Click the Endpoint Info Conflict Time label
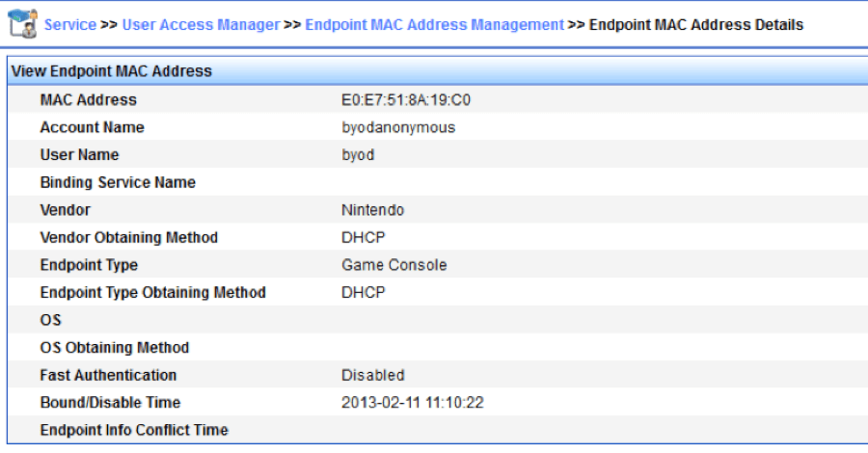This screenshot has width=868, height=453. pos(134,430)
